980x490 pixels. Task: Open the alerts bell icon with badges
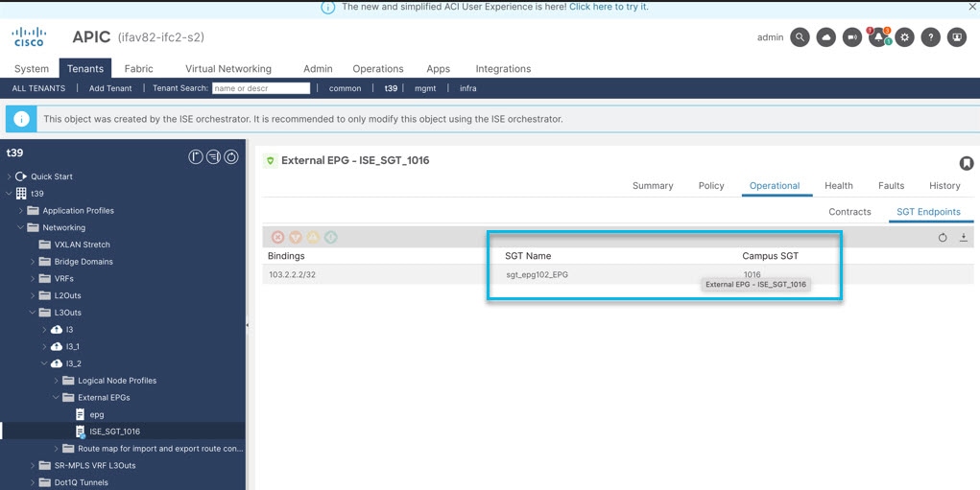[879, 37]
